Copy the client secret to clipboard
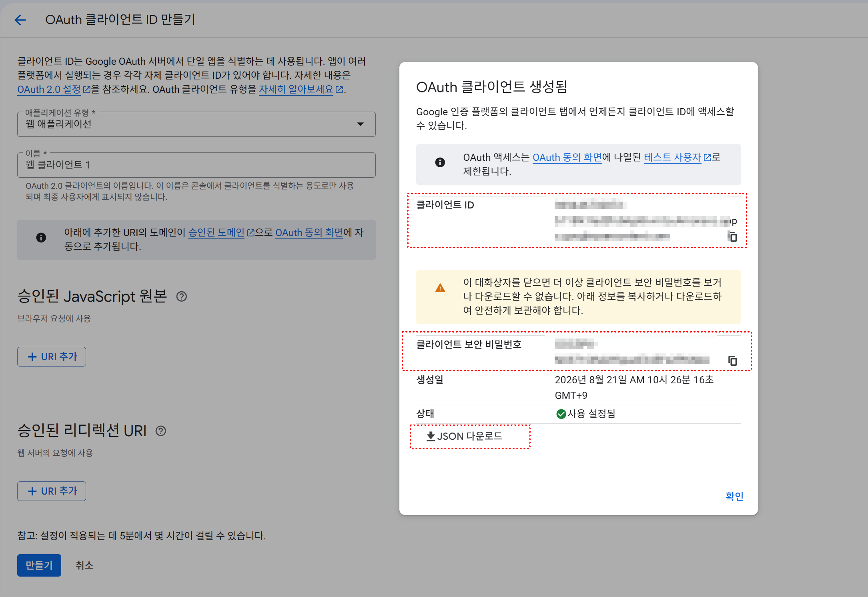The height and width of the screenshot is (597, 868). pyautogui.click(x=732, y=361)
